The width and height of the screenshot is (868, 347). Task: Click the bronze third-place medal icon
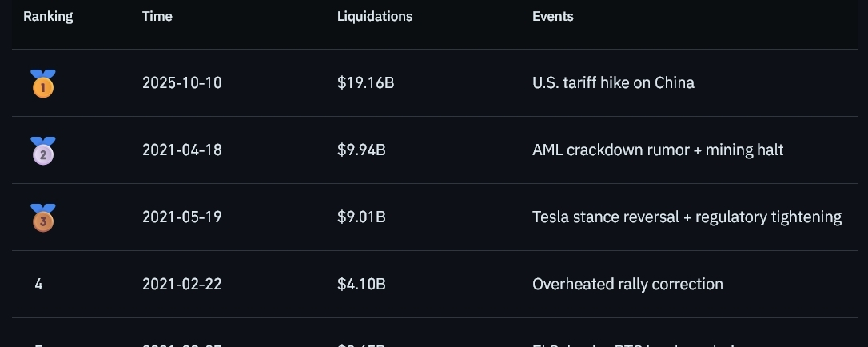[42, 217]
